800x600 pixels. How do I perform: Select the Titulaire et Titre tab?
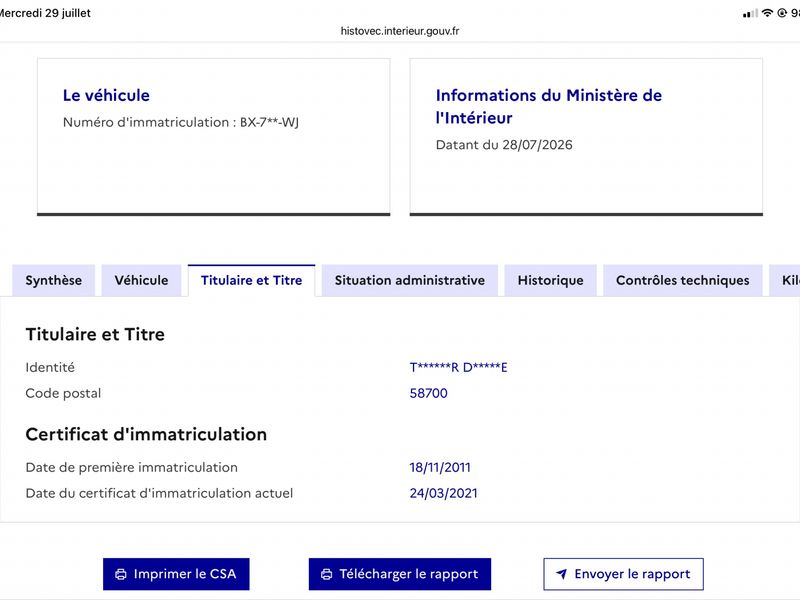pyautogui.click(x=252, y=280)
